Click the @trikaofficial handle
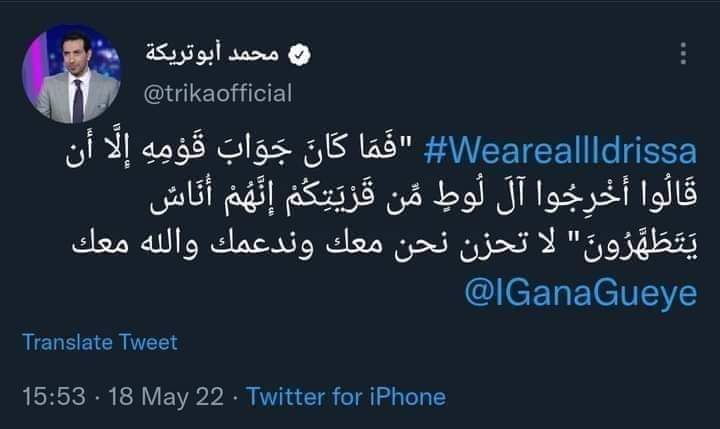Screen dimensions: 720x429 click(218, 93)
